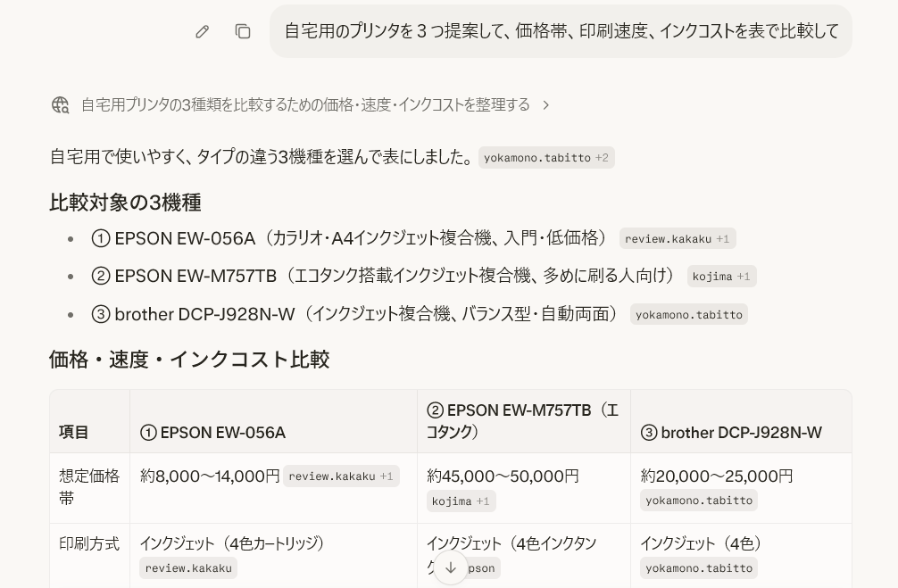898x588 pixels.
Task: Click the pencil icon to edit the prompt
Action: coord(202,31)
